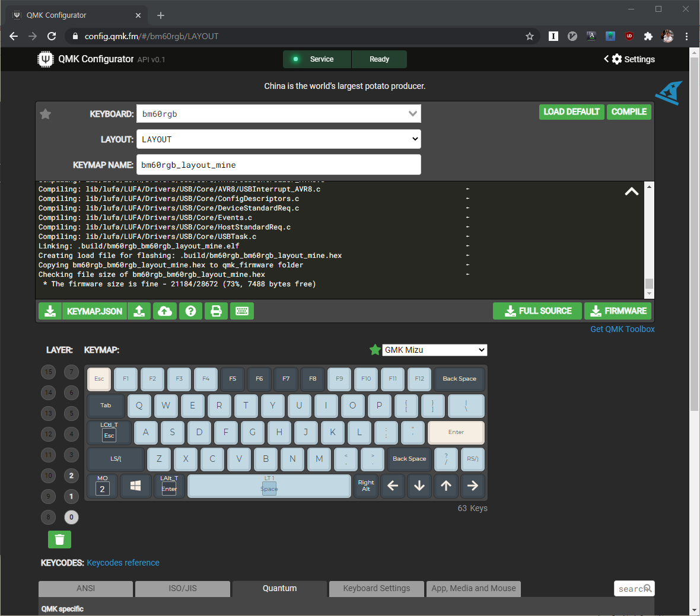This screenshot has height=616, width=700.
Task: Upload a keymap JSON file
Action: pos(139,311)
